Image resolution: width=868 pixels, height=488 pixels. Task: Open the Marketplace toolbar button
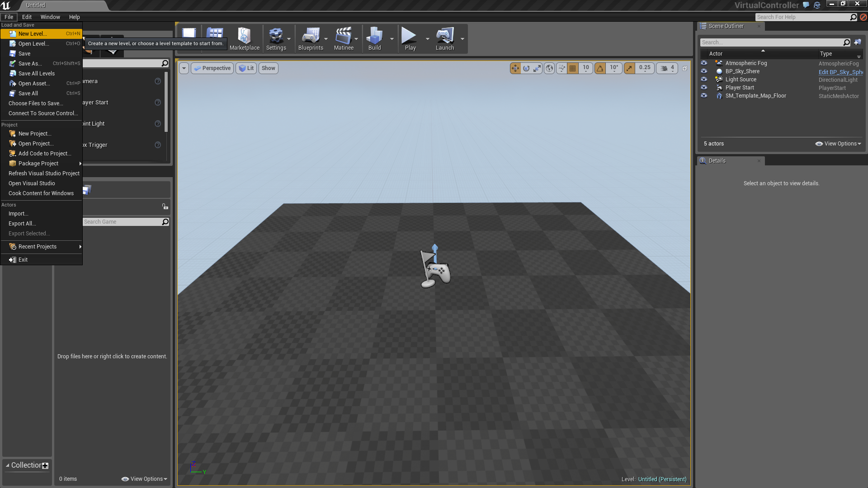click(244, 39)
